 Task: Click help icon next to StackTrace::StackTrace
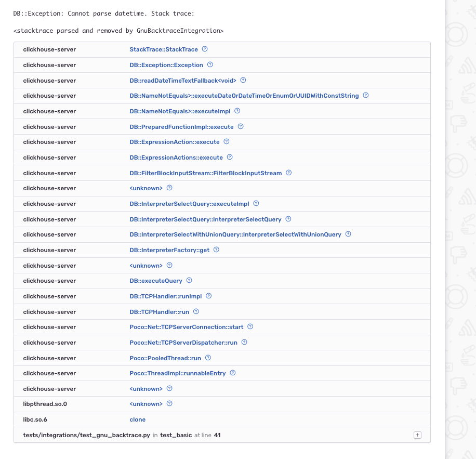[x=205, y=49]
